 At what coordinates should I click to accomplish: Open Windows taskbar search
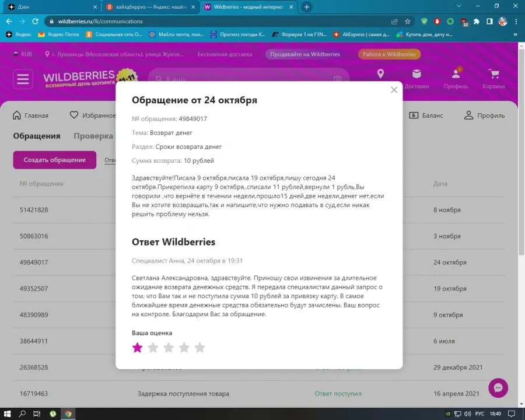coord(22,414)
